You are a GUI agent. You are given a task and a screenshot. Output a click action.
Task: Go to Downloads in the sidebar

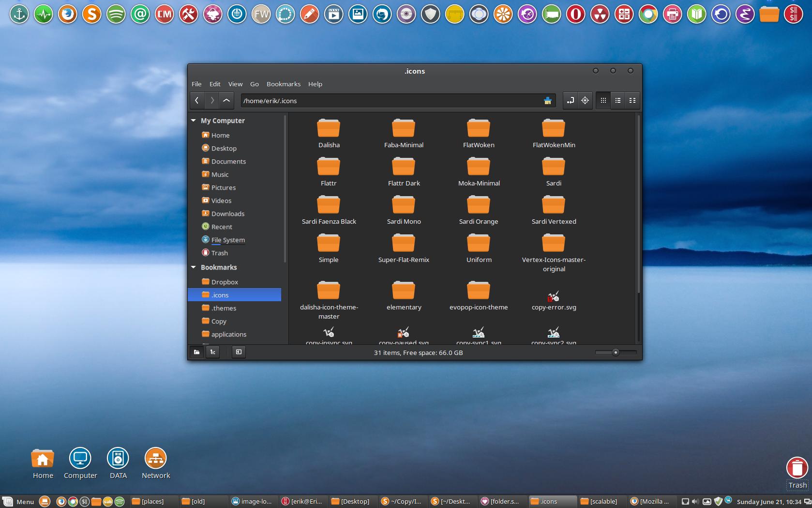click(x=227, y=214)
